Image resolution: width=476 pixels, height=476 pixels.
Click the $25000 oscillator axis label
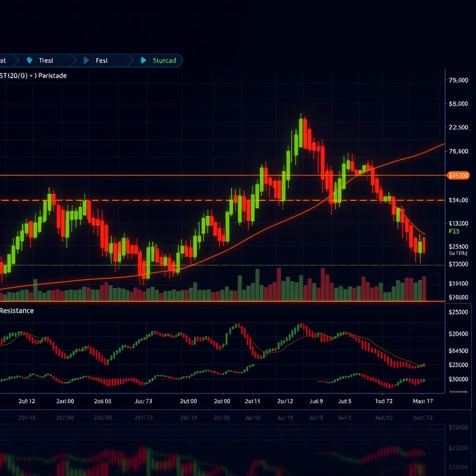(458, 364)
